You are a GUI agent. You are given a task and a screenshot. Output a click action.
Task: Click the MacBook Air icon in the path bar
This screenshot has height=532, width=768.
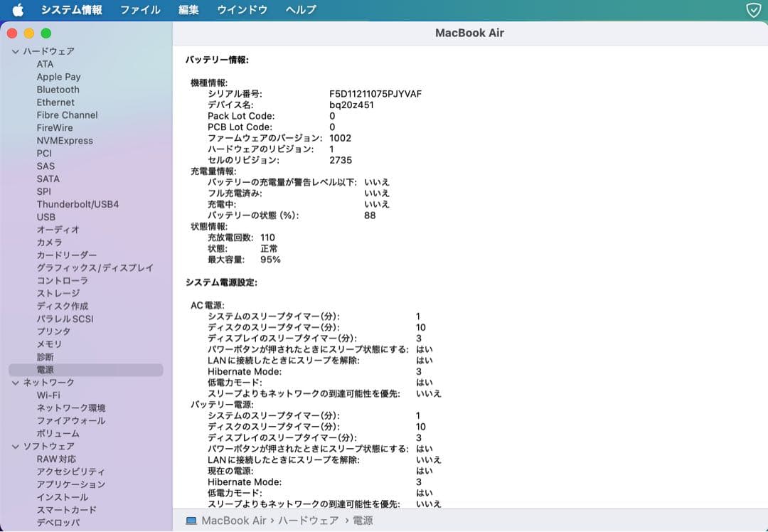[191, 521]
